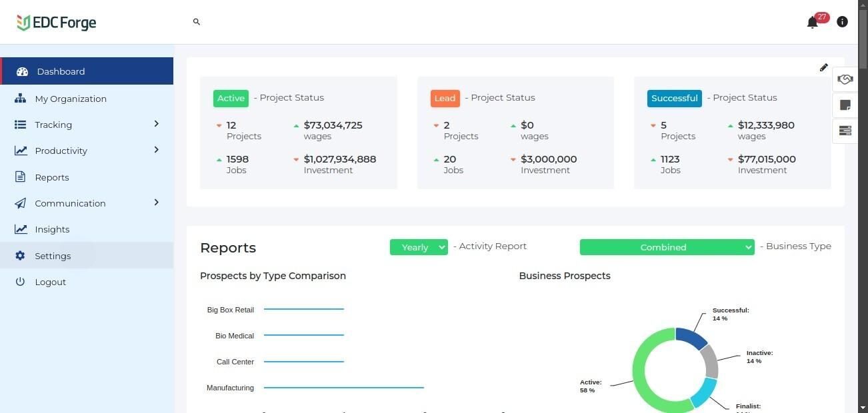Open the handshake side panel icon
This screenshot has width=868, height=413.
(845, 80)
